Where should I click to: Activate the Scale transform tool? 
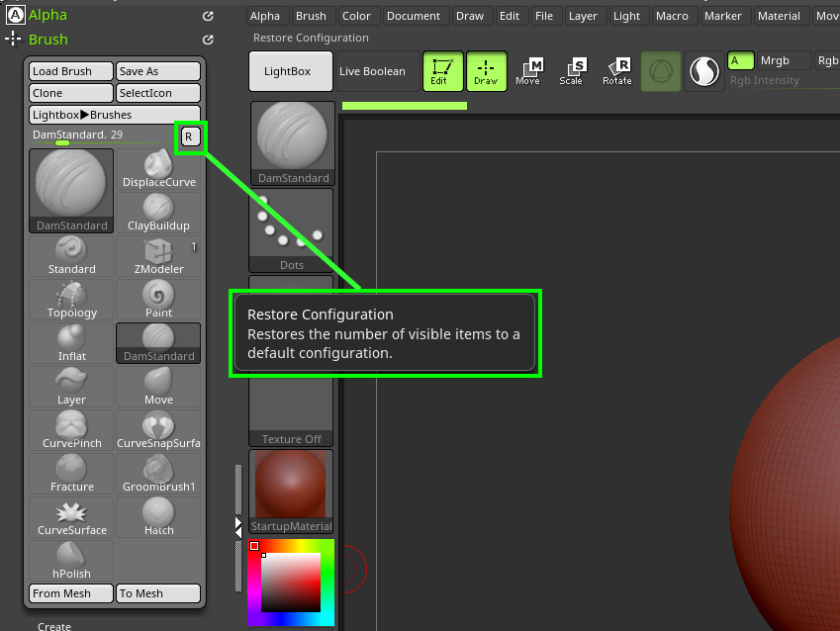(x=571, y=71)
